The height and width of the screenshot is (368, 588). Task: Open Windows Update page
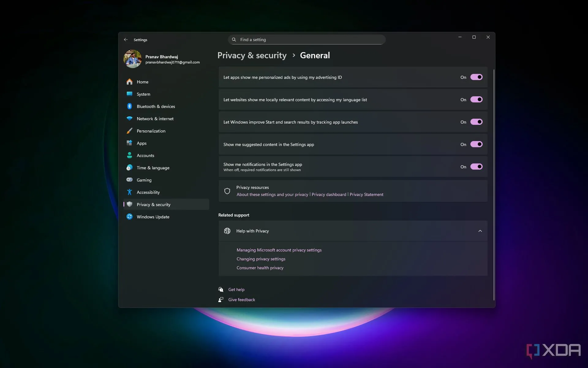[166, 217]
